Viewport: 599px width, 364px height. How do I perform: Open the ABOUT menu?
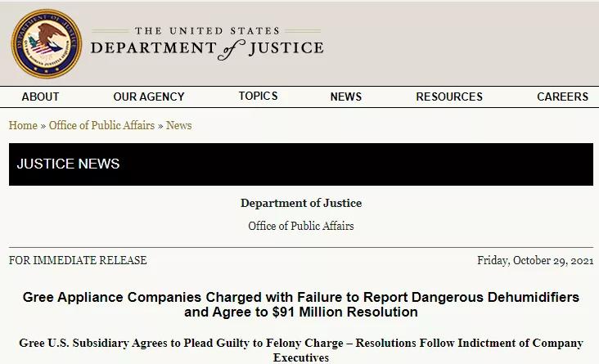click(x=40, y=97)
